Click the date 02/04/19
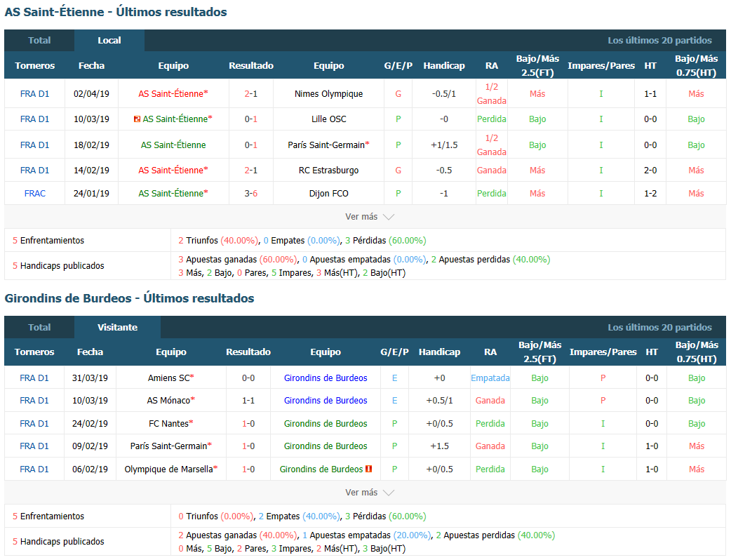 (91, 94)
